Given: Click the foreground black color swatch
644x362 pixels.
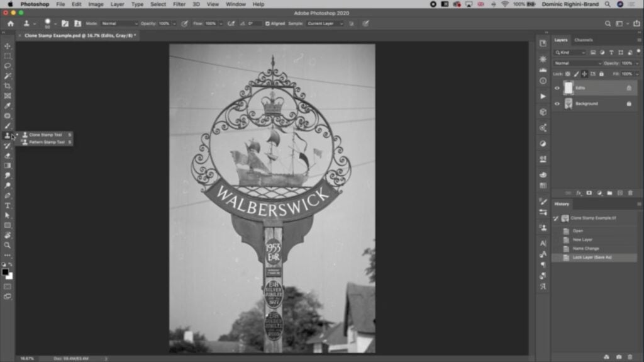Looking at the screenshot, I should pos(5,272).
